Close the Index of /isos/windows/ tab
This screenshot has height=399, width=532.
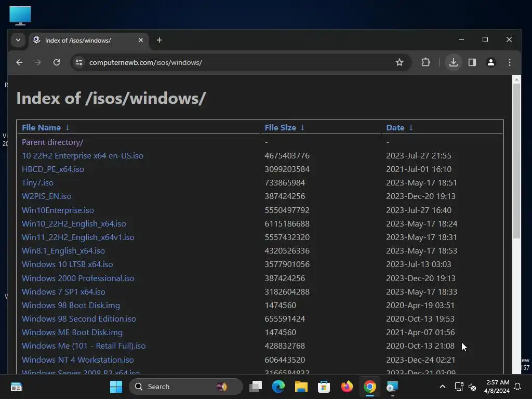point(140,40)
